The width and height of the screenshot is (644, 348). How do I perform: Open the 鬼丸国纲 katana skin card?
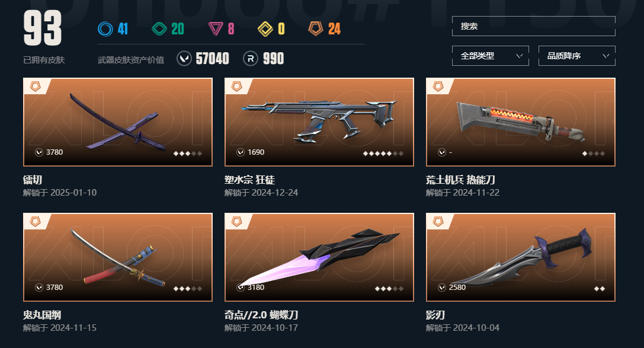pyautogui.click(x=118, y=257)
